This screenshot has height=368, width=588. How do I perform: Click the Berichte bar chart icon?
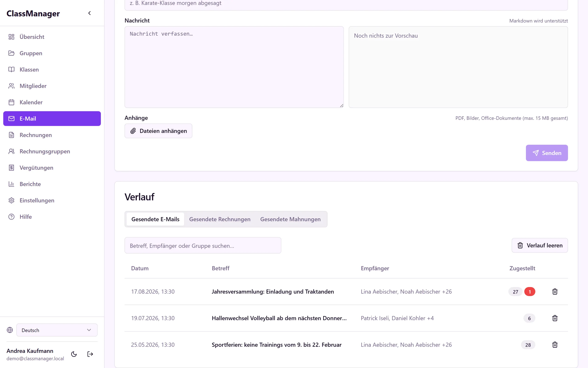[11, 184]
